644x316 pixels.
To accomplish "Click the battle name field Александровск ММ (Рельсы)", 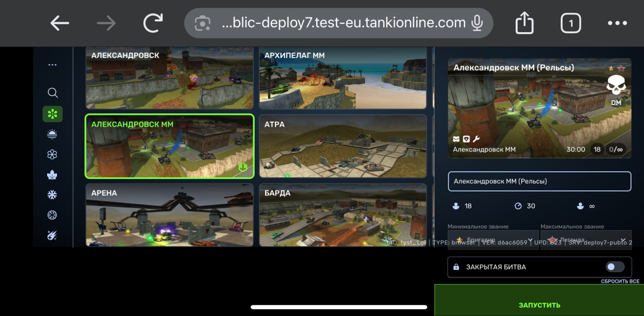I will point(539,181).
